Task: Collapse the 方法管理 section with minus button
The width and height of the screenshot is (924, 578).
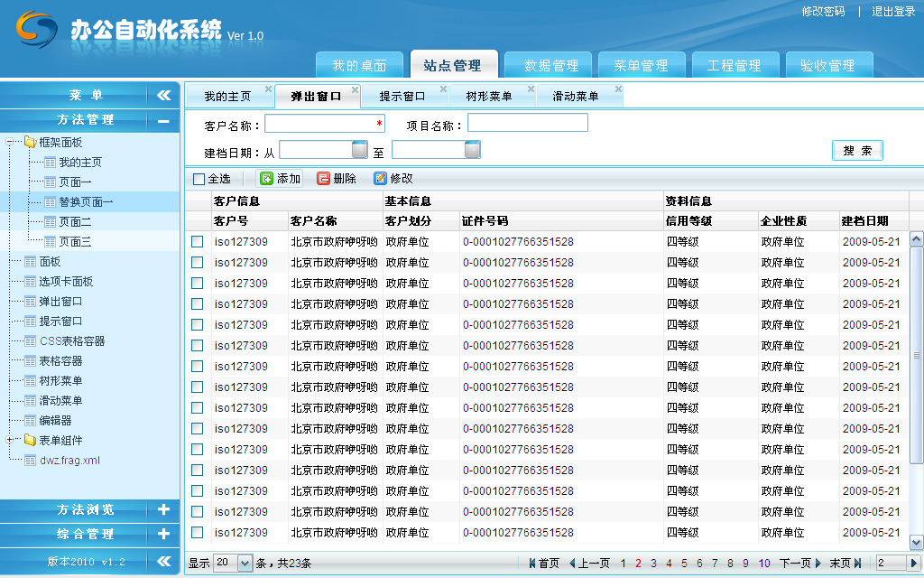Action: pyautogui.click(x=163, y=120)
